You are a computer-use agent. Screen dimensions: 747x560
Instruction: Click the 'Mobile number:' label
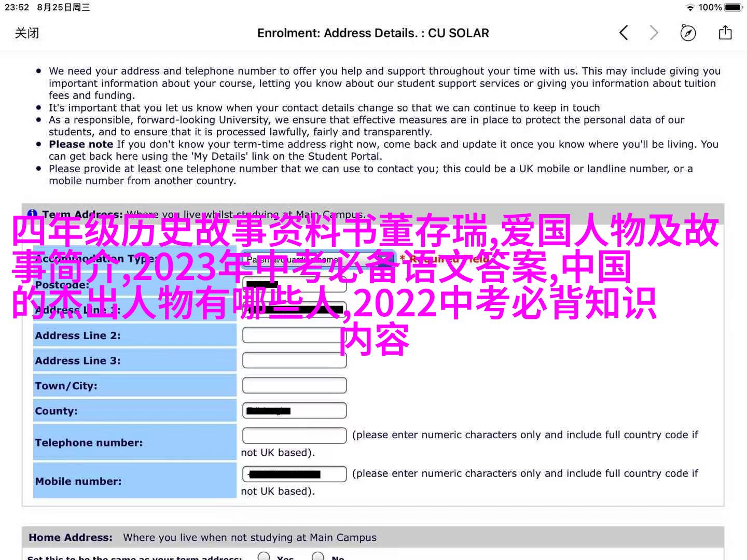(x=78, y=481)
